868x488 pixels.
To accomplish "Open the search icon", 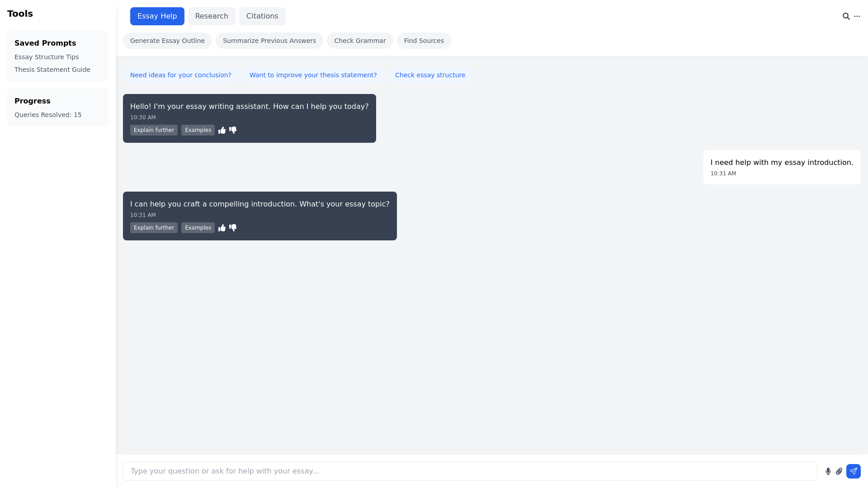I will [846, 16].
